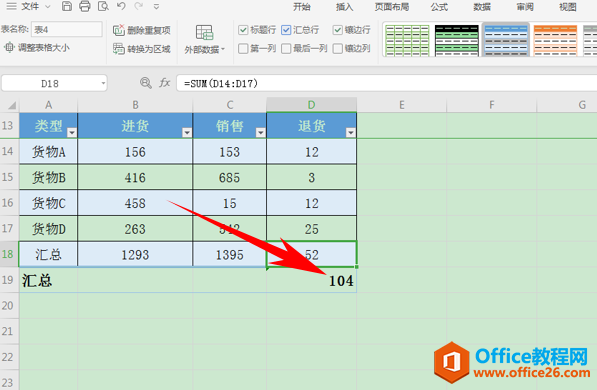Select row 19 header
The image size is (597, 390).
8,280
